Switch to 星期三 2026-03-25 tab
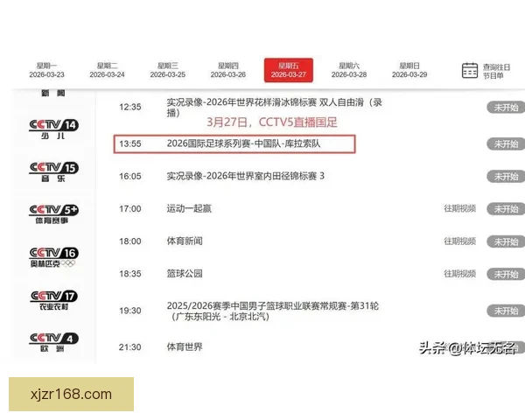525x420 pixels. [168, 70]
